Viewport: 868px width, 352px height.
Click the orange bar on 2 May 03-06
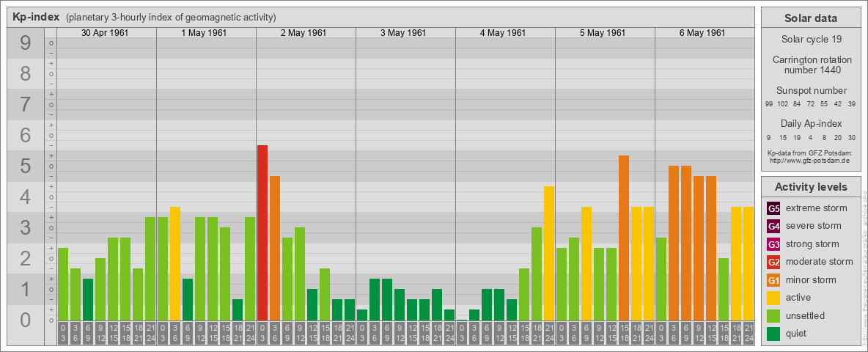(x=275, y=249)
